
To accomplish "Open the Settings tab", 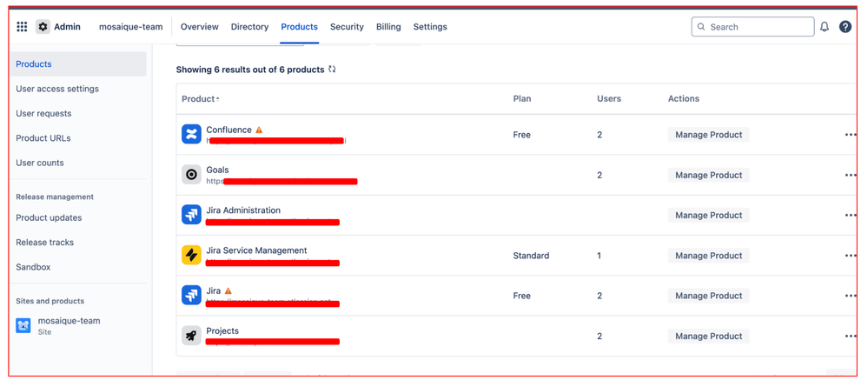I will [430, 27].
